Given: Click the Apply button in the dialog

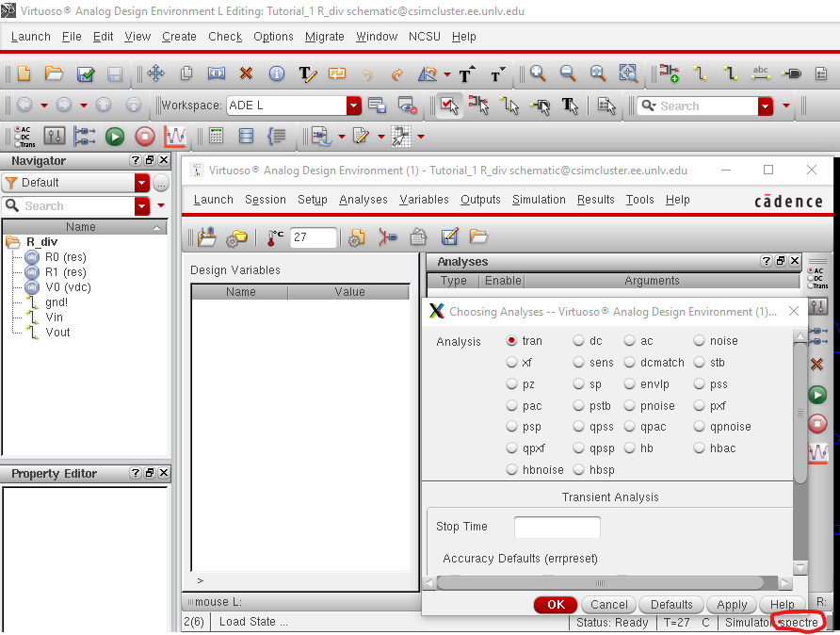Looking at the screenshot, I should (x=732, y=605).
